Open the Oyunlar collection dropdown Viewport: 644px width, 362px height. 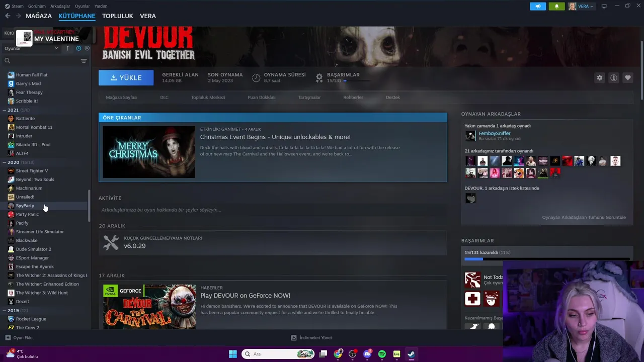[x=31, y=48]
